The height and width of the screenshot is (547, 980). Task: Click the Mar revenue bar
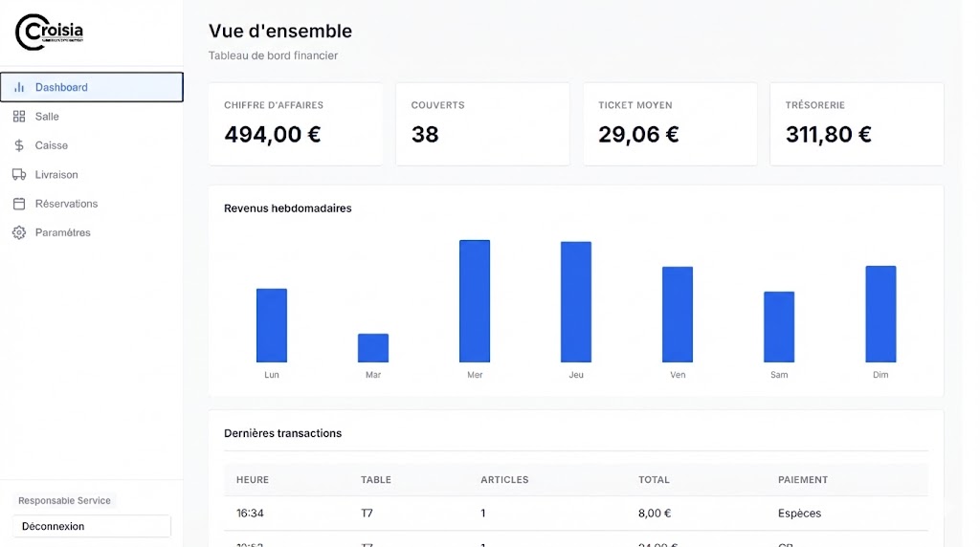coord(373,348)
